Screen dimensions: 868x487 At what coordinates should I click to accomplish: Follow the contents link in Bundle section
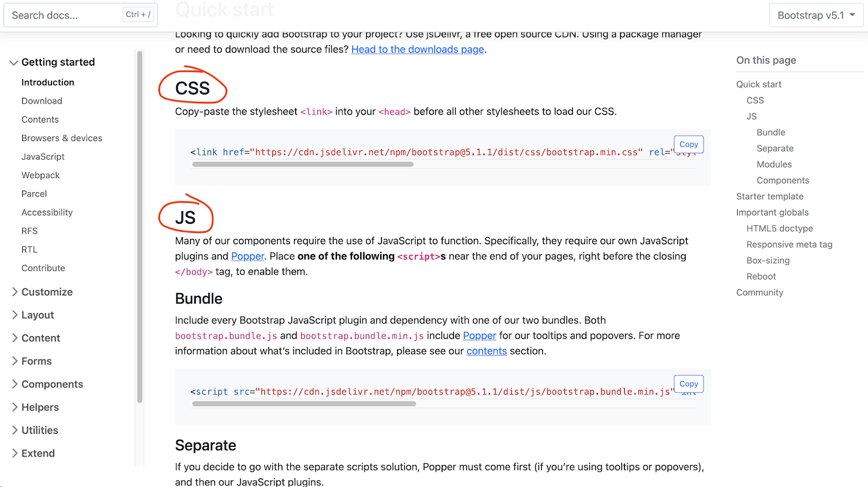point(487,351)
